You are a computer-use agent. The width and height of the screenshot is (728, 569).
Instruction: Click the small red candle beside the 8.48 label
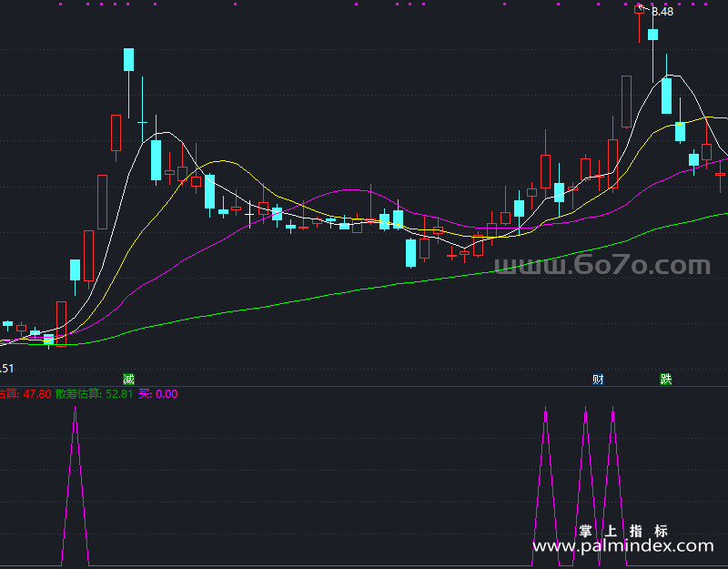640,24
